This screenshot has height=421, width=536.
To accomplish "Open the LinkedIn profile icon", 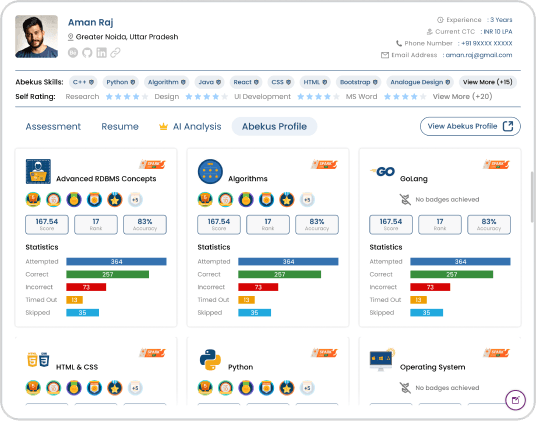I will 102,53.
